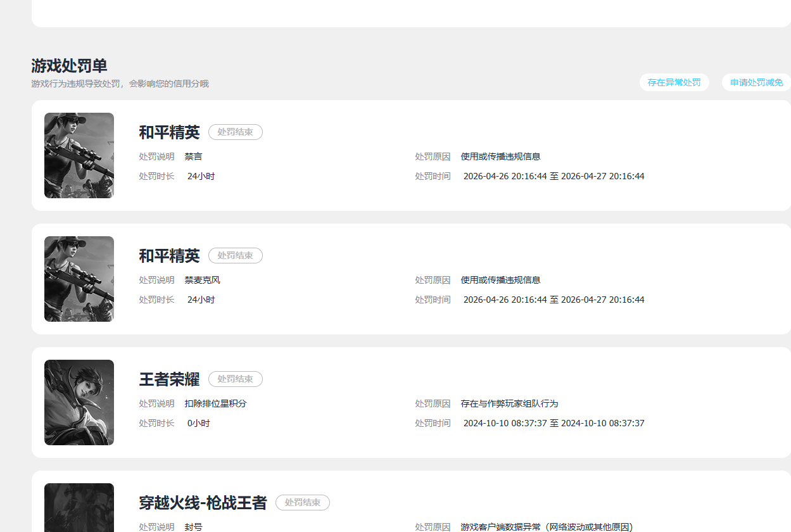Select the 存在与作弊玩家组队行为 reason
Image resolution: width=791 pixels, height=532 pixels.
(510, 403)
